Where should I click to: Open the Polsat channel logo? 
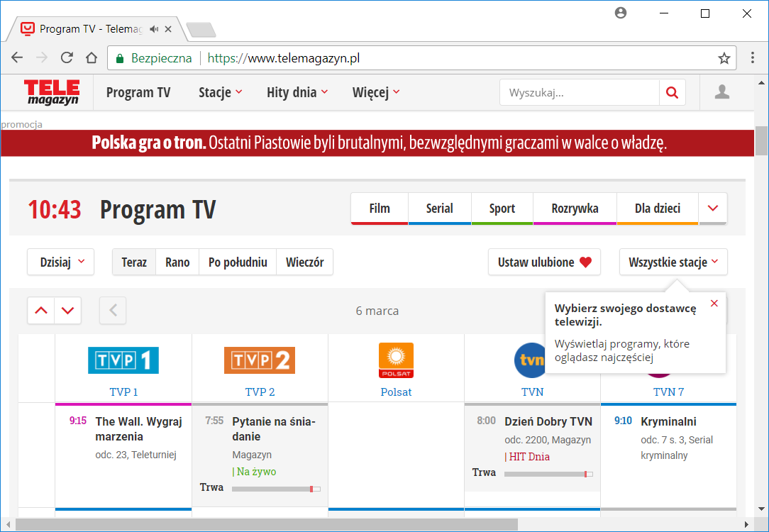396,360
